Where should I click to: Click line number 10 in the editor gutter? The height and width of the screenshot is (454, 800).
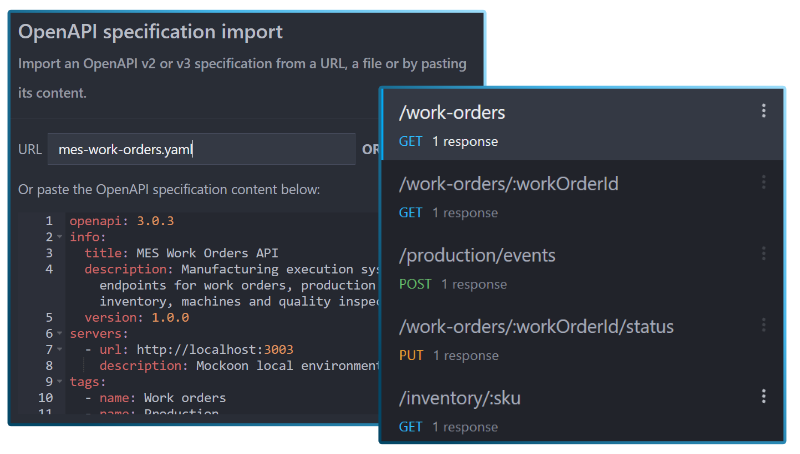[x=45, y=397]
